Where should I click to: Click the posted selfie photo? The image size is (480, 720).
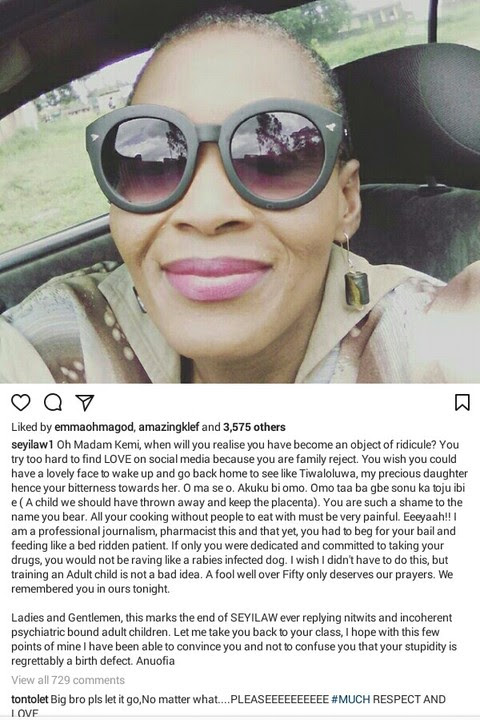[x=240, y=191]
